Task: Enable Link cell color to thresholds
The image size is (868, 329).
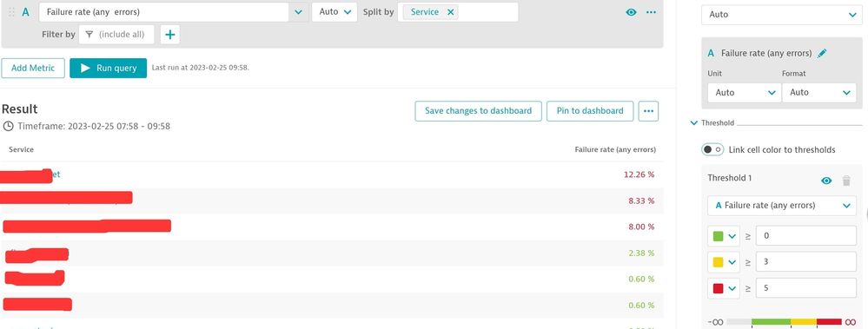Action: coord(712,149)
